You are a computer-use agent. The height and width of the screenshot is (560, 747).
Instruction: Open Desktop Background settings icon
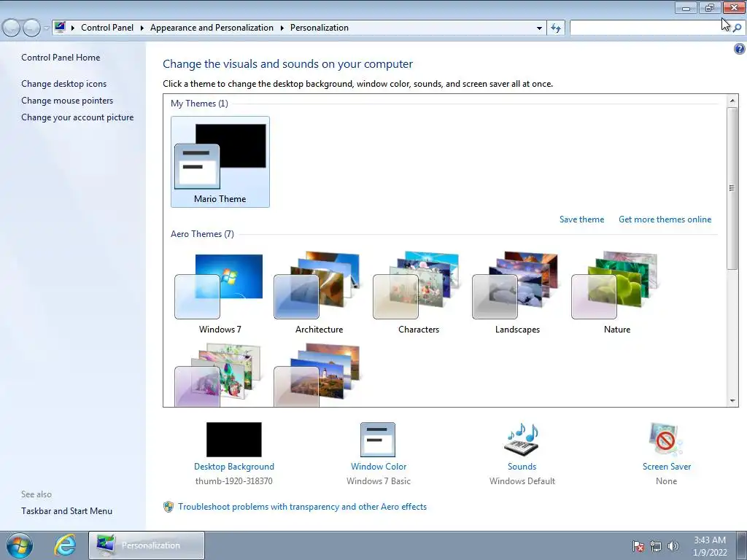coord(234,440)
